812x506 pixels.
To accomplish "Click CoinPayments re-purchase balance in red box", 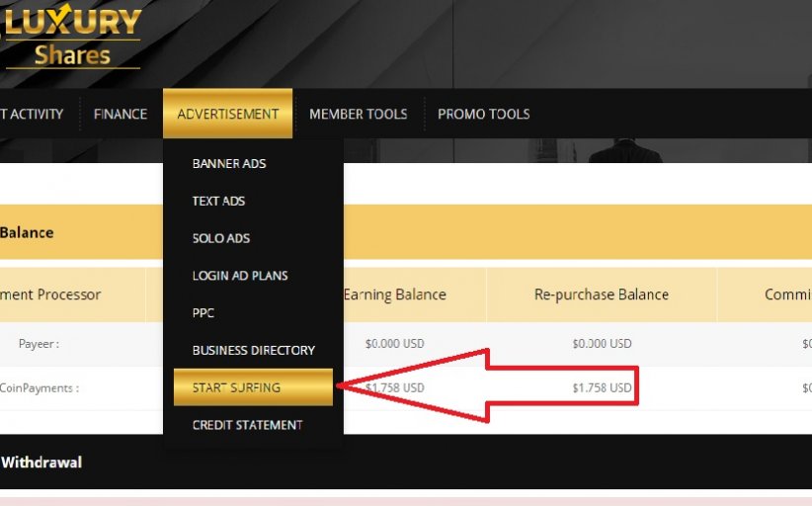I will pyautogui.click(x=601, y=388).
